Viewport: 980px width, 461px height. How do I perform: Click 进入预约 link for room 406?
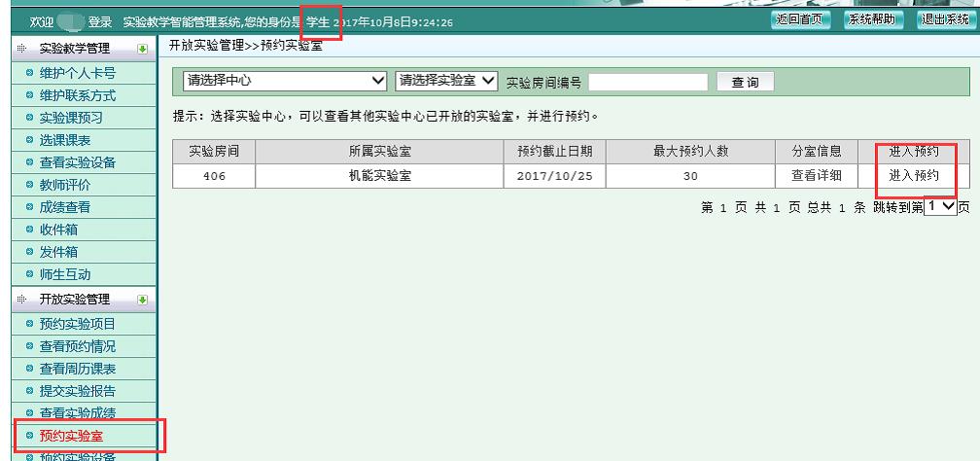(914, 176)
